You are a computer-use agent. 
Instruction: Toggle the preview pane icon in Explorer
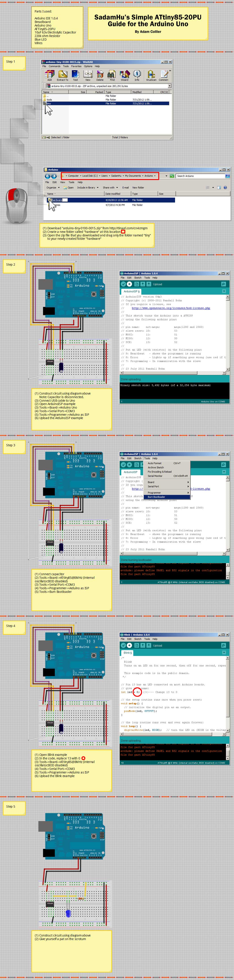219,188
